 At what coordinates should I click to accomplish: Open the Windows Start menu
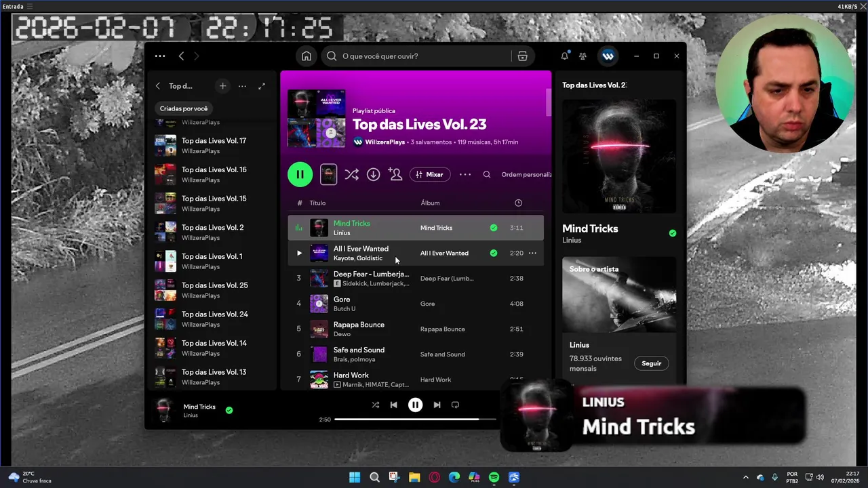point(355,477)
